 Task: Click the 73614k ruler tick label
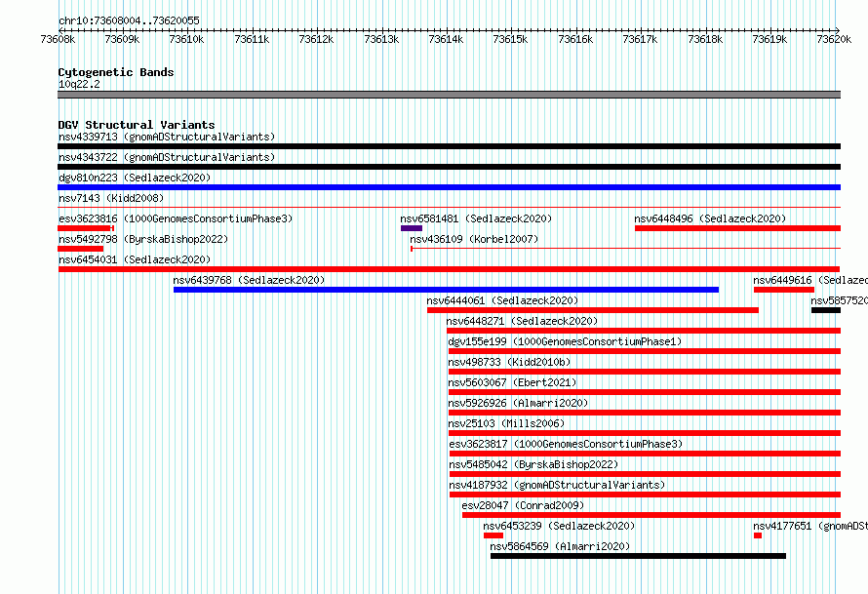pos(446,39)
